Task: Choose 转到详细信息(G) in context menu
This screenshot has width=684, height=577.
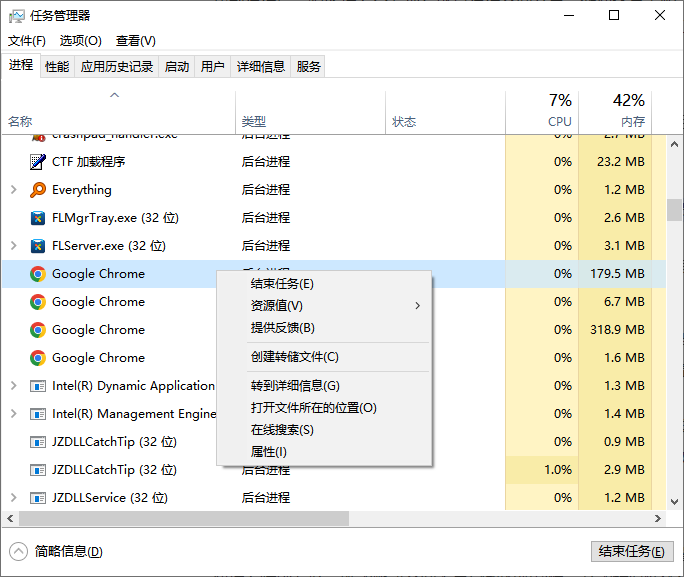Action: coord(324,386)
